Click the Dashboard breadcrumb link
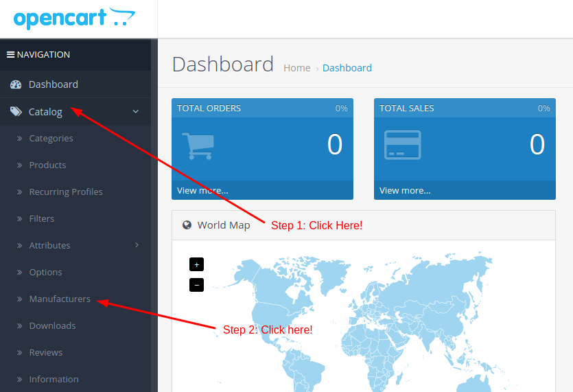Image resolution: width=573 pixels, height=392 pixels. point(347,68)
